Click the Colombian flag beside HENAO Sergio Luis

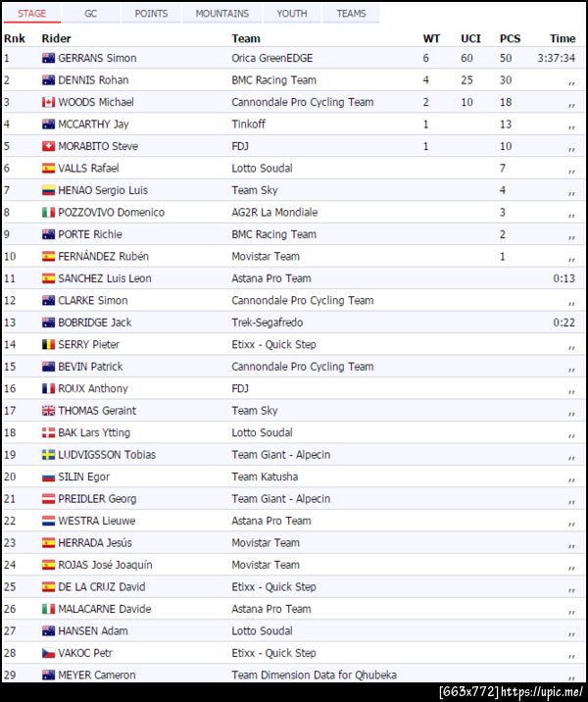[48, 190]
